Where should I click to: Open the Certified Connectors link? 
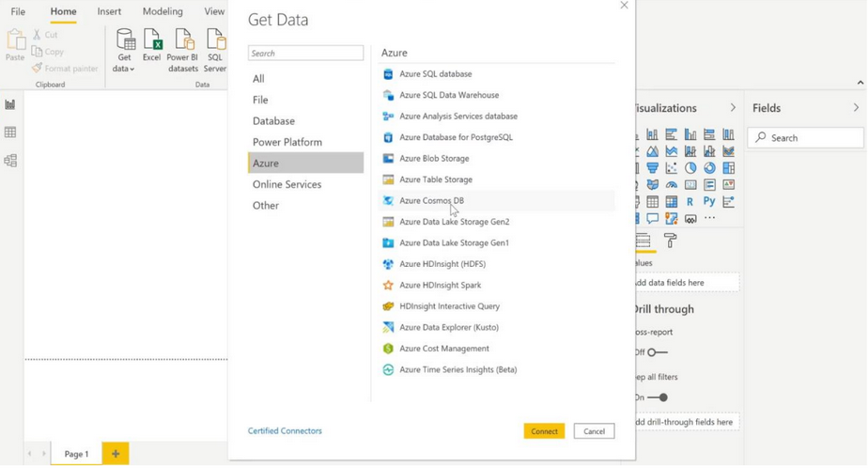(x=285, y=430)
